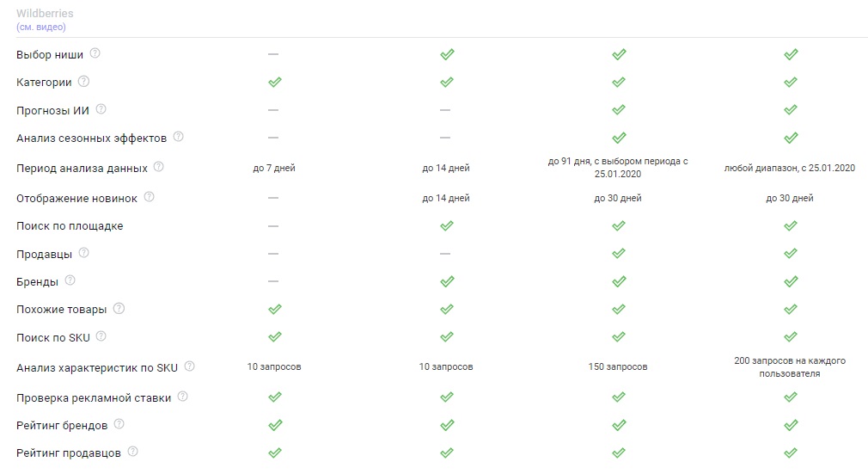
Task: Click the Wildberries section heading
Action: 45,14
